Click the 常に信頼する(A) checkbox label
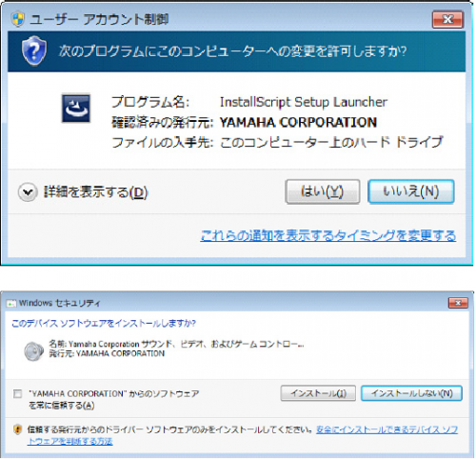 (114, 399)
